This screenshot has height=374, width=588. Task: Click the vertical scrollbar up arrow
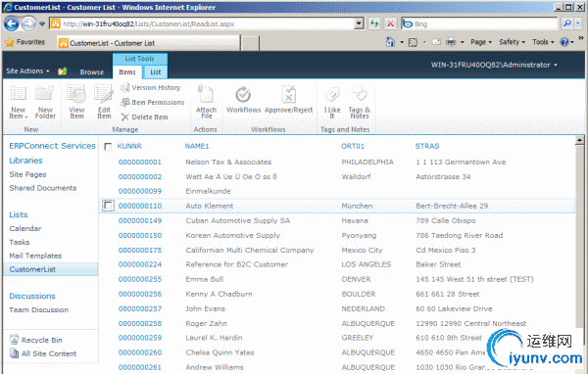(579, 140)
